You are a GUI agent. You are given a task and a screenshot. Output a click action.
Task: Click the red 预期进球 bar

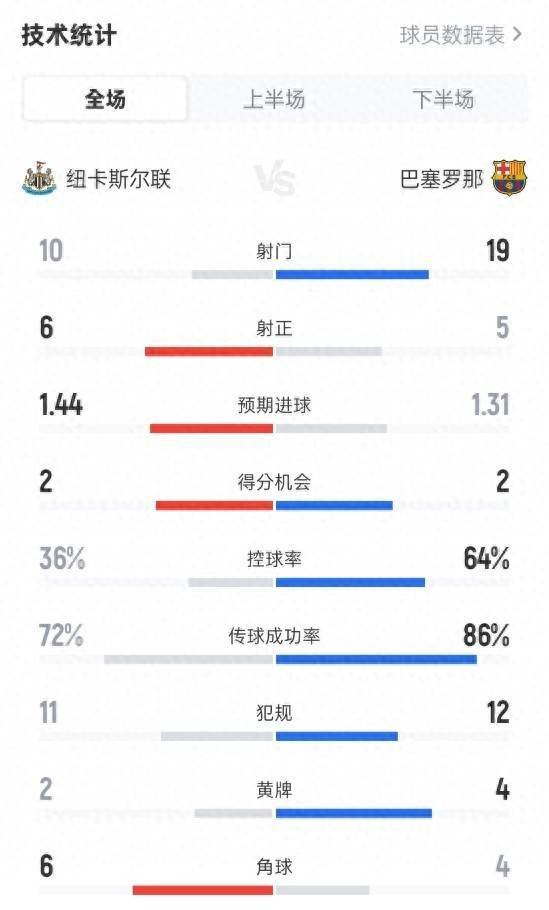tap(211, 429)
